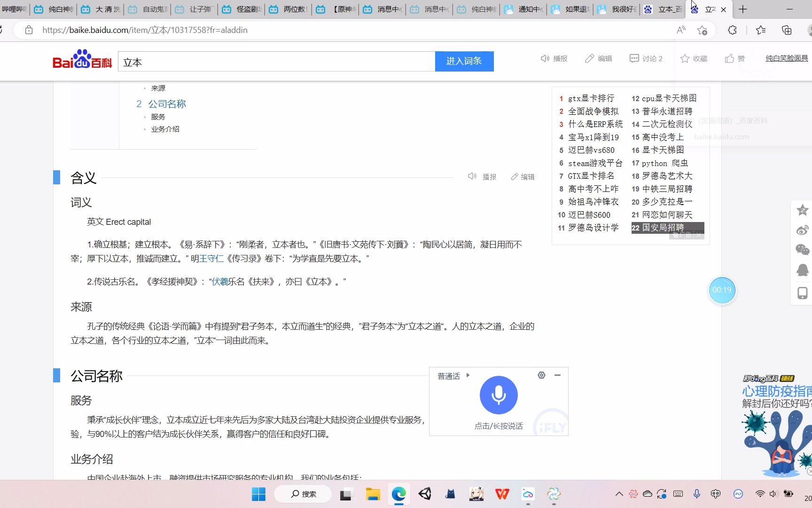The image size is (812, 508).
Task: Click the favorite star in side toolbar
Action: coord(803,210)
